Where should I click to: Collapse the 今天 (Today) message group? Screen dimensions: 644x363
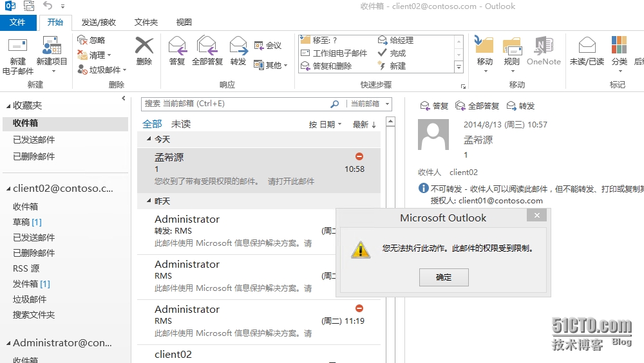pos(149,139)
